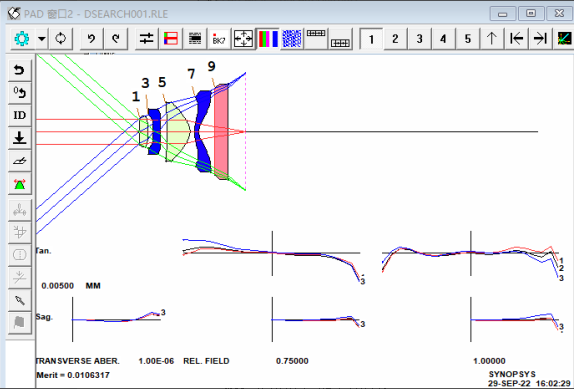Image resolution: width=574 pixels, height=389 pixels.
Task: Click the ID button in left sidebar
Action: (20, 115)
